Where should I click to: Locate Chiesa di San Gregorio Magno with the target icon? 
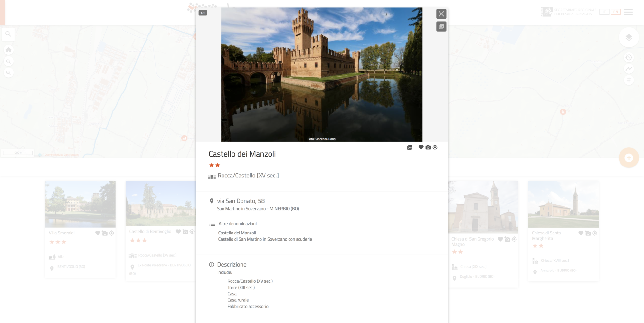pos(515,239)
